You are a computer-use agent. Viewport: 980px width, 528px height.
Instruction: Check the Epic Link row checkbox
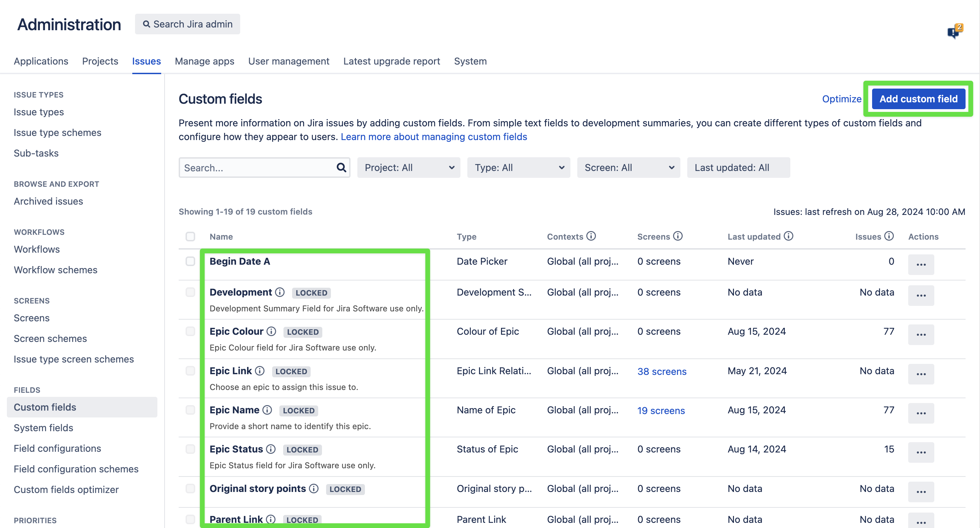coord(190,371)
